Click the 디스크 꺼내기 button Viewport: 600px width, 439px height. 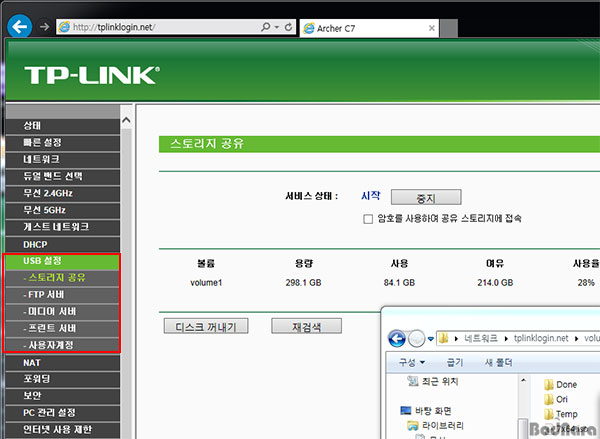206,326
